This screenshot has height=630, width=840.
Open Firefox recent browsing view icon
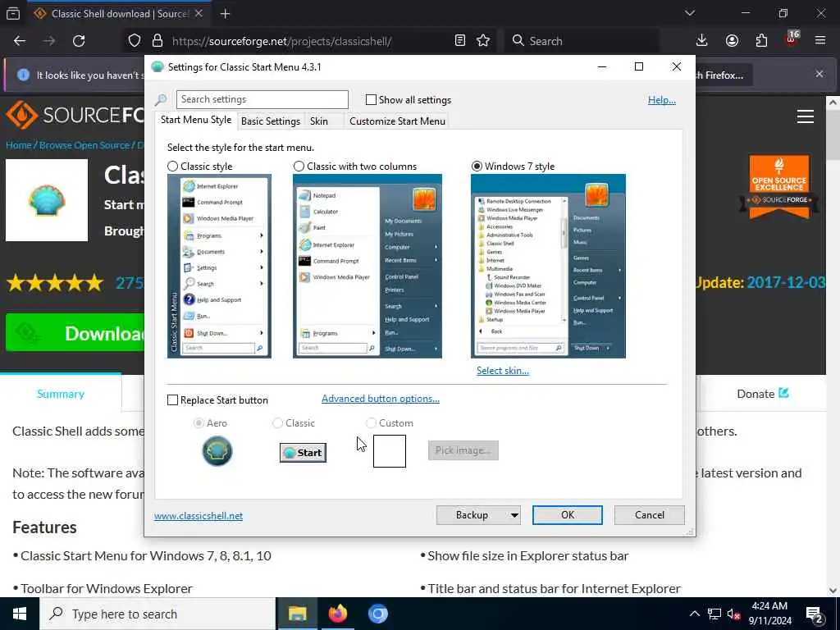[13, 14]
